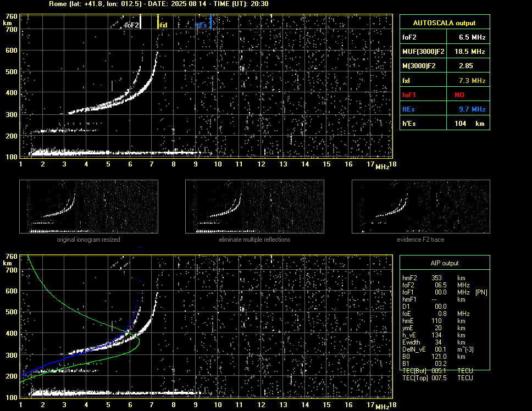Screen dimensions: 532x411
Task: Select the Ewidth value 34
Action: tap(438, 342)
